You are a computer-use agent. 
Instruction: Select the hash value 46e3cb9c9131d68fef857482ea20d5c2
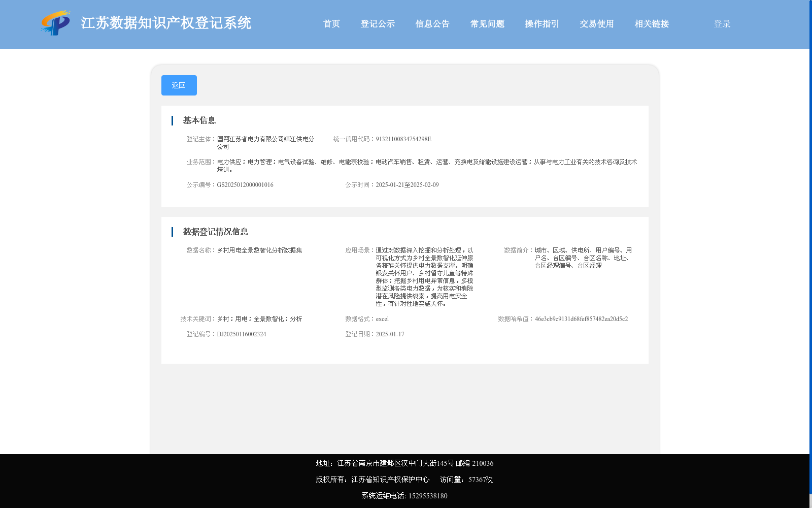581,319
